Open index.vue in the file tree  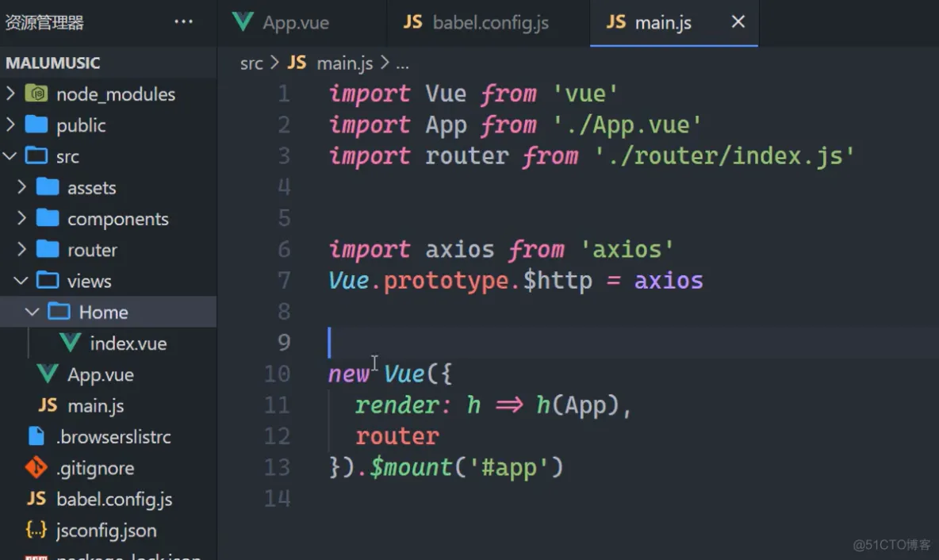coord(128,343)
